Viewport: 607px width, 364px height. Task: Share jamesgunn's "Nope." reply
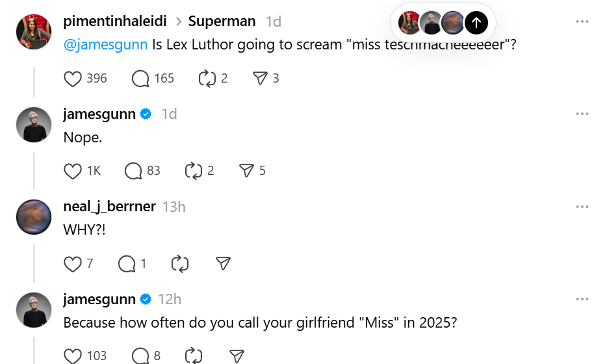(246, 171)
